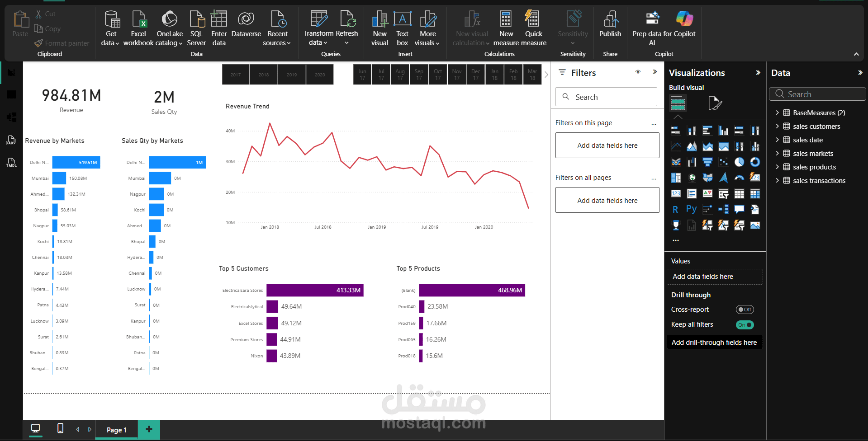Toggle Filters pane visibility eye icon

(x=638, y=72)
